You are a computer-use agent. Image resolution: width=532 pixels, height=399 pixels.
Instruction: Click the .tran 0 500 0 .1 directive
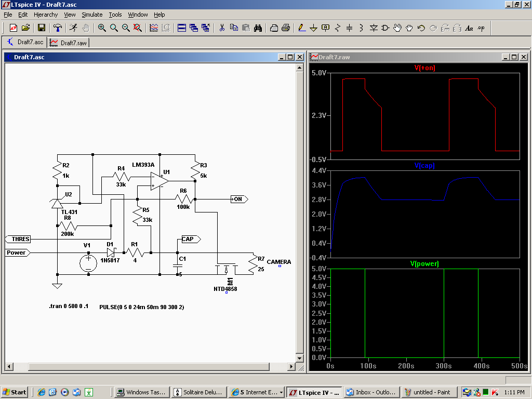click(69, 306)
